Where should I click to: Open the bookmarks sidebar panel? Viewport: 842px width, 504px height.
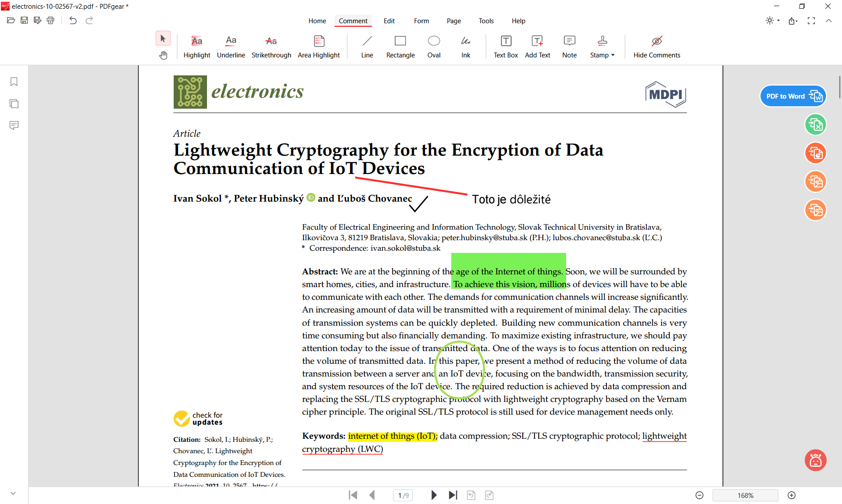tap(14, 82)
